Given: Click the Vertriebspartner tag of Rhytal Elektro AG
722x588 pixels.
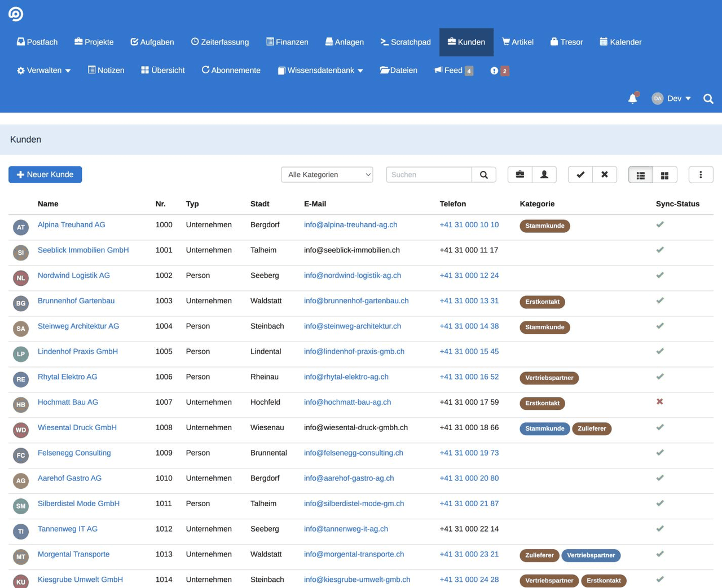Looking at the screenshot, I should 549,378.
